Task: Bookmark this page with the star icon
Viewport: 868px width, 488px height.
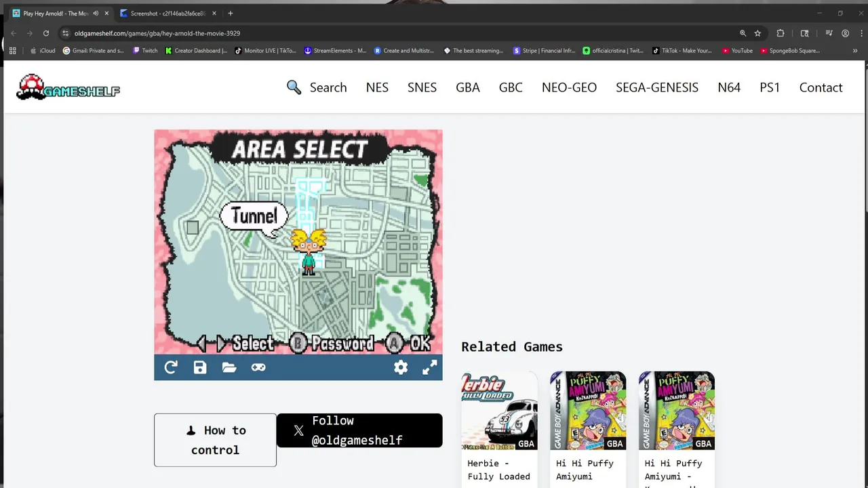Action: click(x=758, y=33)
